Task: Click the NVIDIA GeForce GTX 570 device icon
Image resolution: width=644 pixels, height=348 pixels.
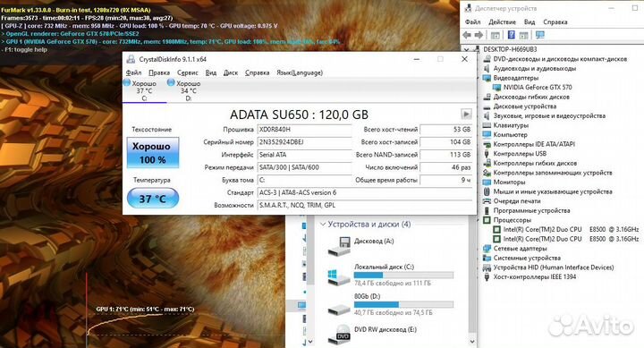Action: (x=497, y=87)
